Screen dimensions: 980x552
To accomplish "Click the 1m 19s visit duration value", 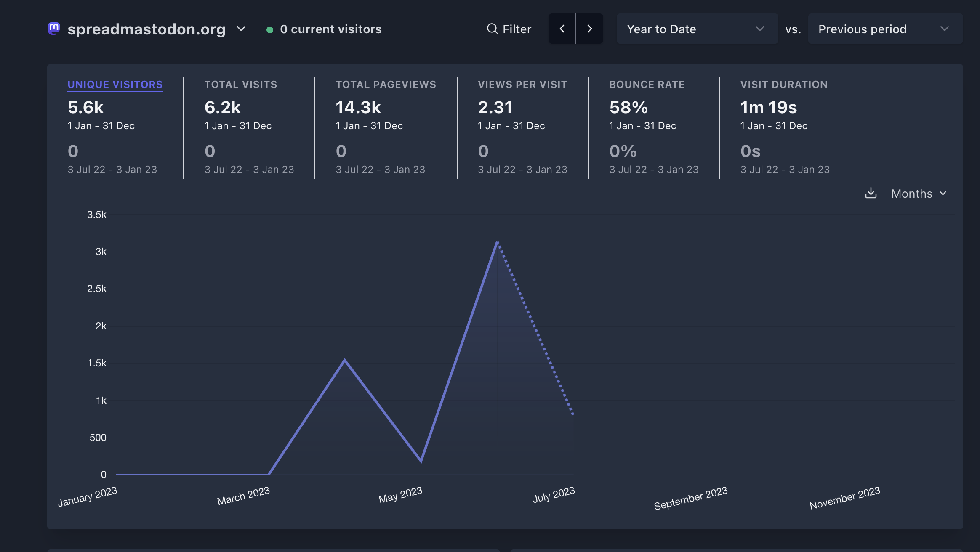I will (x=769, y=107).
